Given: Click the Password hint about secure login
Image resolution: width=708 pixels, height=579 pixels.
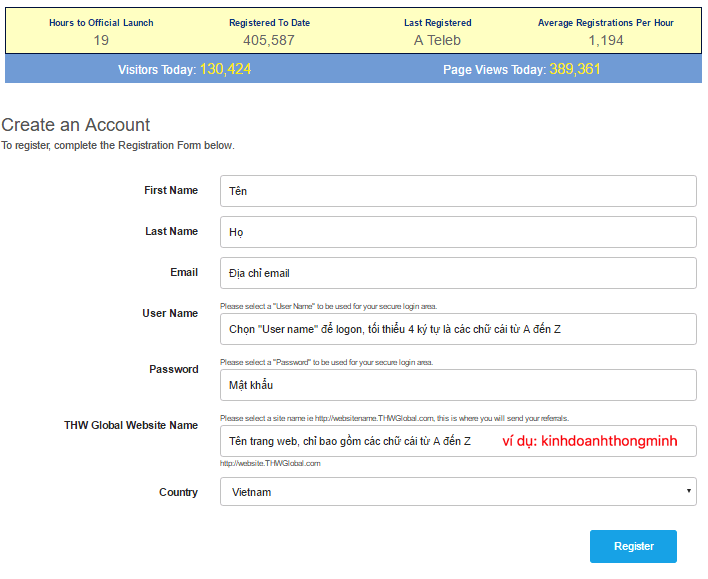Looking at the screenshot, I should click(x=326, y=362).
